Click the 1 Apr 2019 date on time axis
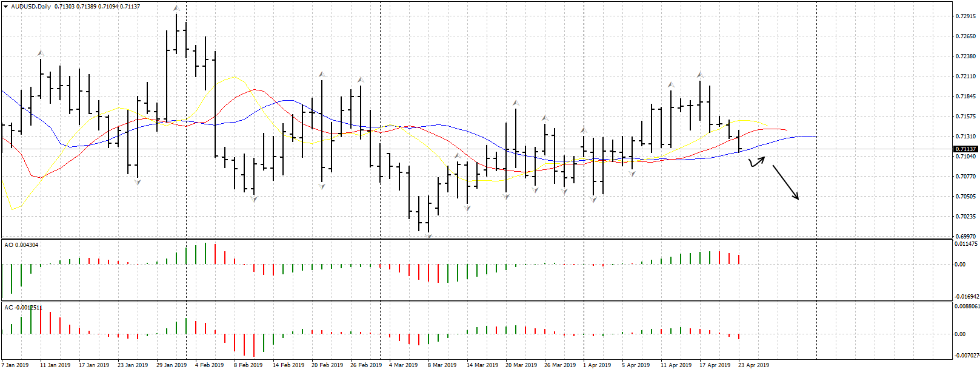Screen dimensions: 980x372 tap(597, 365)
